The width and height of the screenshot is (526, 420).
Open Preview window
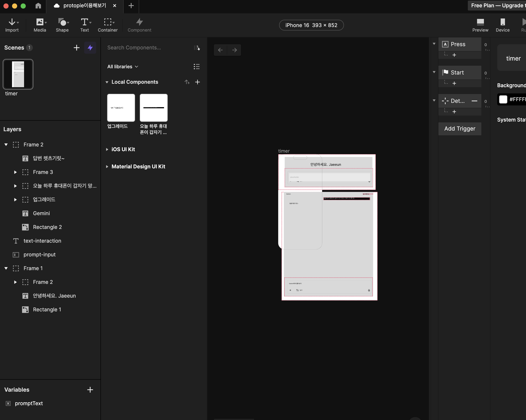coord(480,25)
